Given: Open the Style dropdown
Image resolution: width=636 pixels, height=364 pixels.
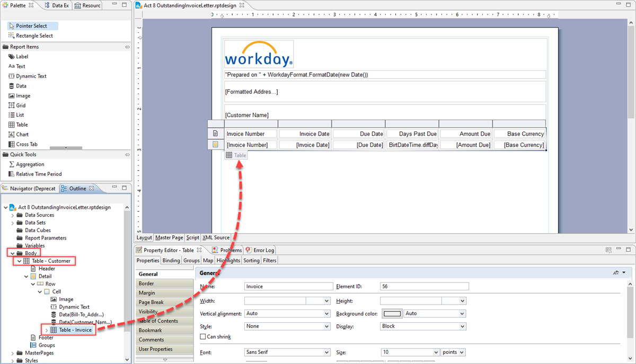Looking at the screenshot, I should (x=326, y=326).
